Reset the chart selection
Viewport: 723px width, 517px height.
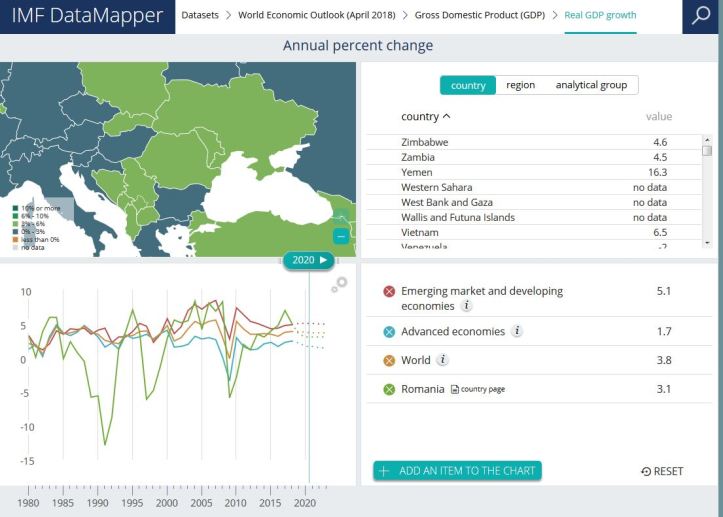(662, 471)
